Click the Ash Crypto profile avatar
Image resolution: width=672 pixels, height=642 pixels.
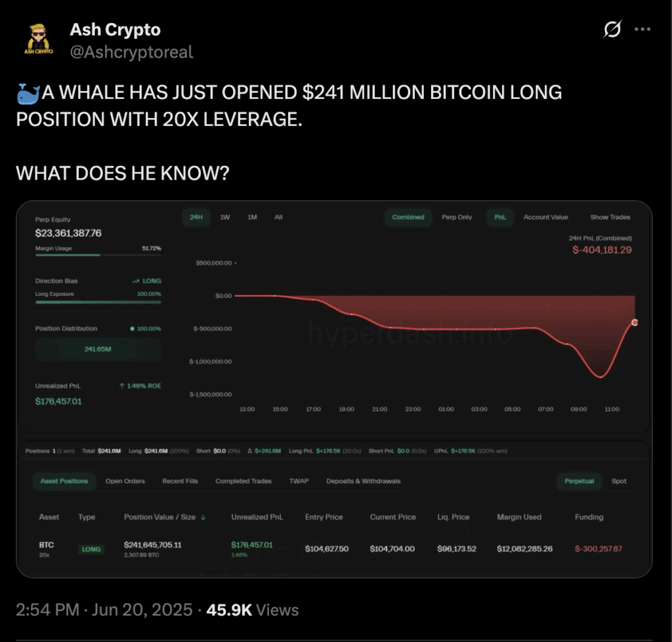click(x=39, y=40)
